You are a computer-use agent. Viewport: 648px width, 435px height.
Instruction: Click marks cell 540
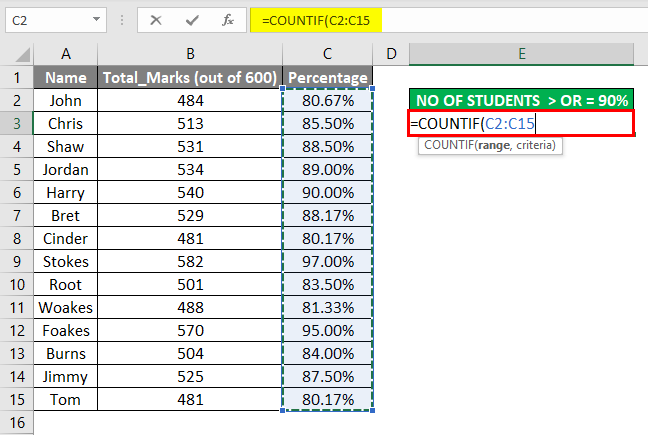click(x=190, y=193)
